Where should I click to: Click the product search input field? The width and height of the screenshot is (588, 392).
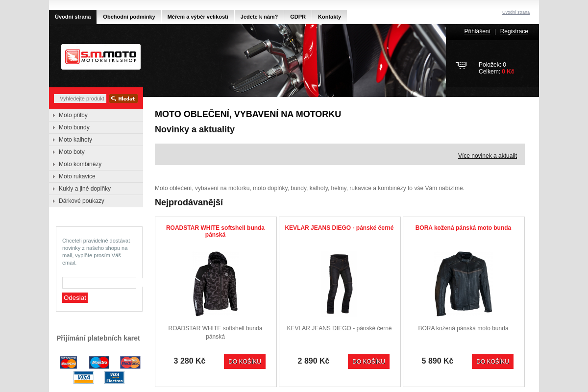tap(80, 98)
